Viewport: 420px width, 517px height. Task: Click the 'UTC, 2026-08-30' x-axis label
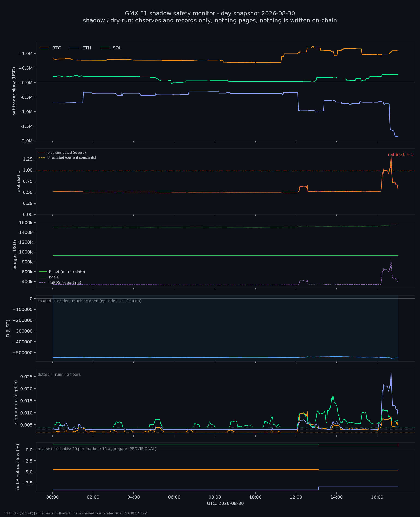[x=225, y=503]
